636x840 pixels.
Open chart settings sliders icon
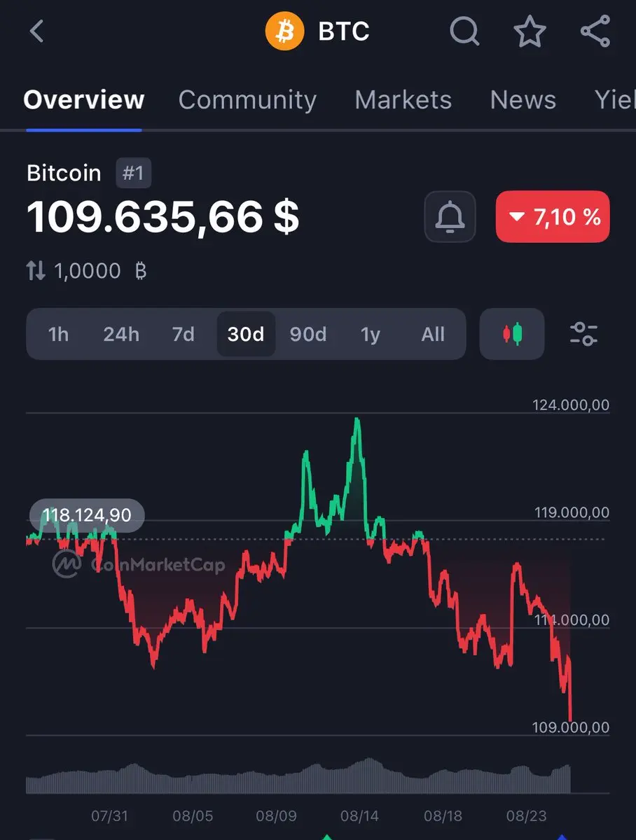(583, 334)
